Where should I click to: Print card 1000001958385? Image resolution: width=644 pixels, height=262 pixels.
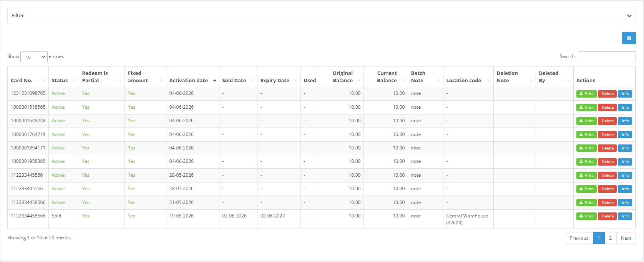pyautogui.click(x=586, y=162)
